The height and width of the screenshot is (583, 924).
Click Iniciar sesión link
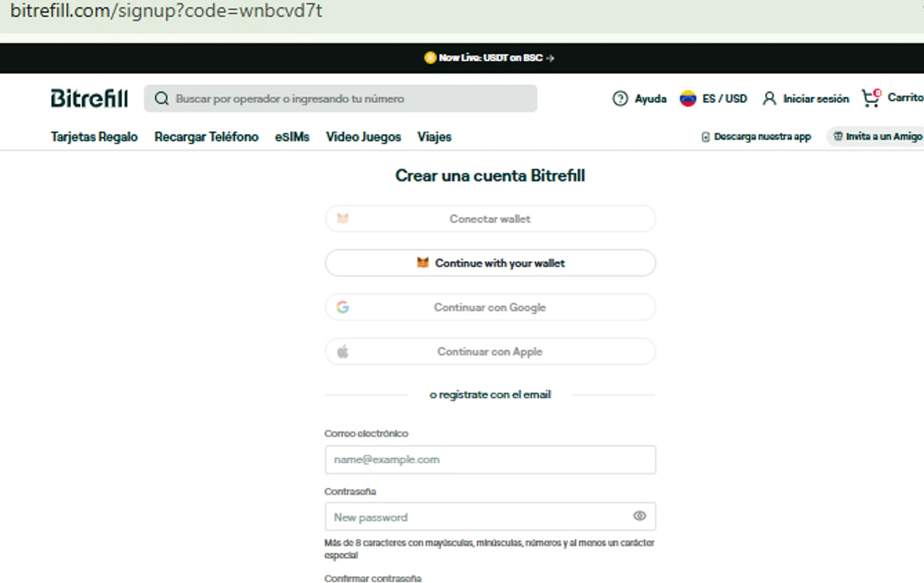[x=816, y=99]
